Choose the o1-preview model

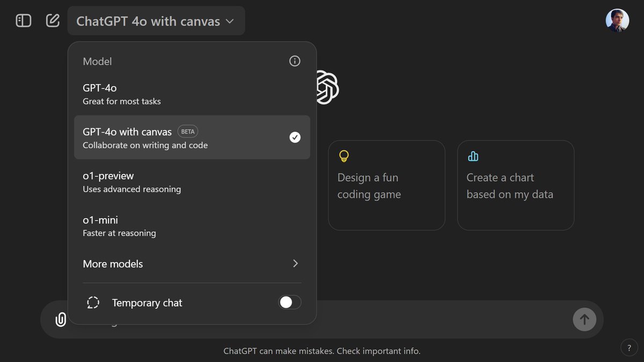click(x=192, y=182)
